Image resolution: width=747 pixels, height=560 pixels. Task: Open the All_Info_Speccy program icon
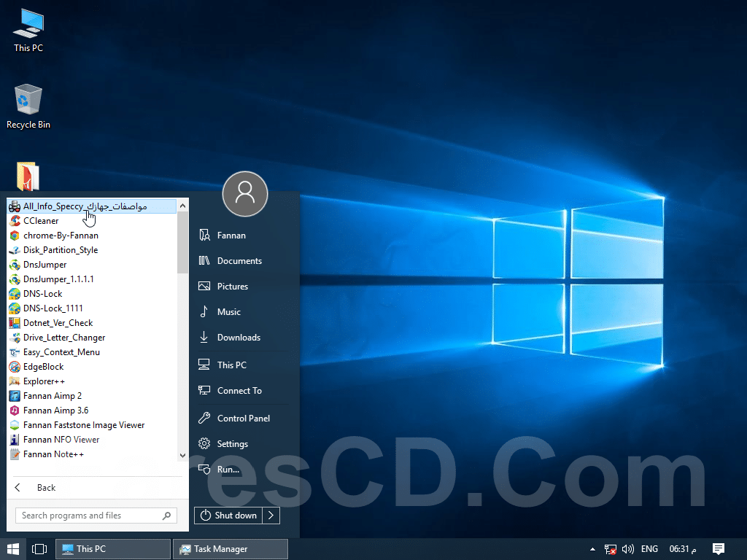pos(15,206)
